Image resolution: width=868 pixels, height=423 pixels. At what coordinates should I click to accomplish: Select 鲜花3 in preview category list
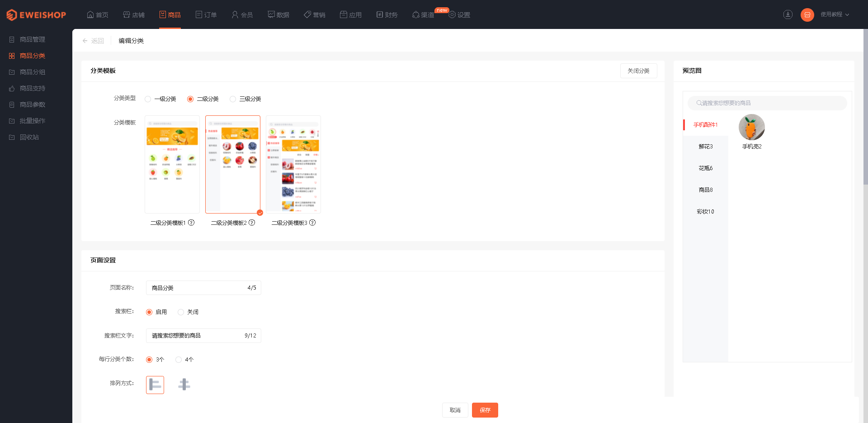(705, 147)
